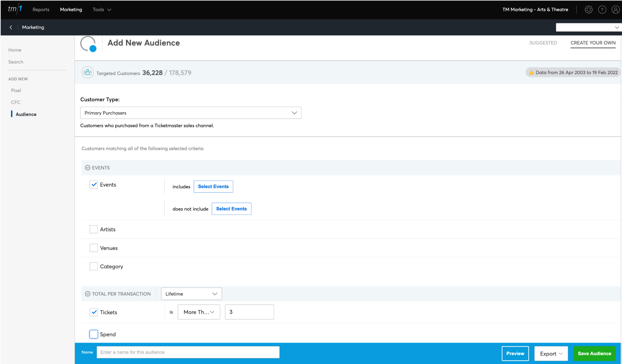The height and width of the screenshot is (364, 622).
Task: Go to Search in sidebar
Action: tap(16, 62)
